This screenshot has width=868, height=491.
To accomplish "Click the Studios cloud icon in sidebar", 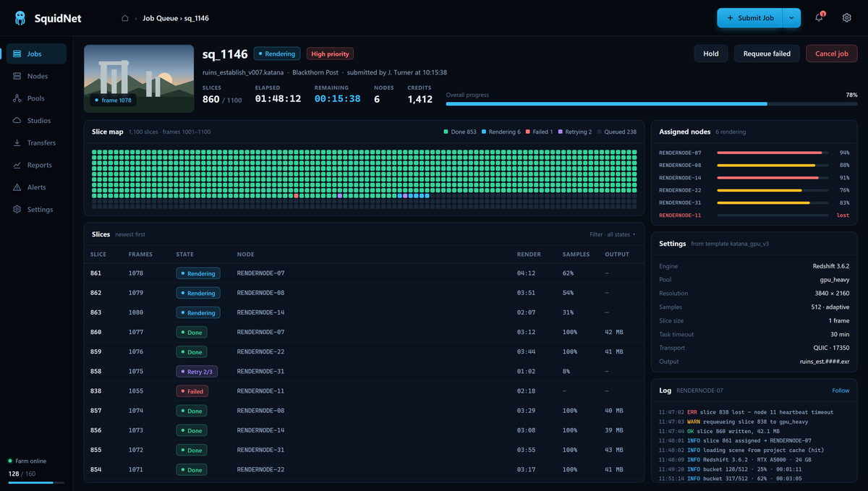I will coord(17,121).
